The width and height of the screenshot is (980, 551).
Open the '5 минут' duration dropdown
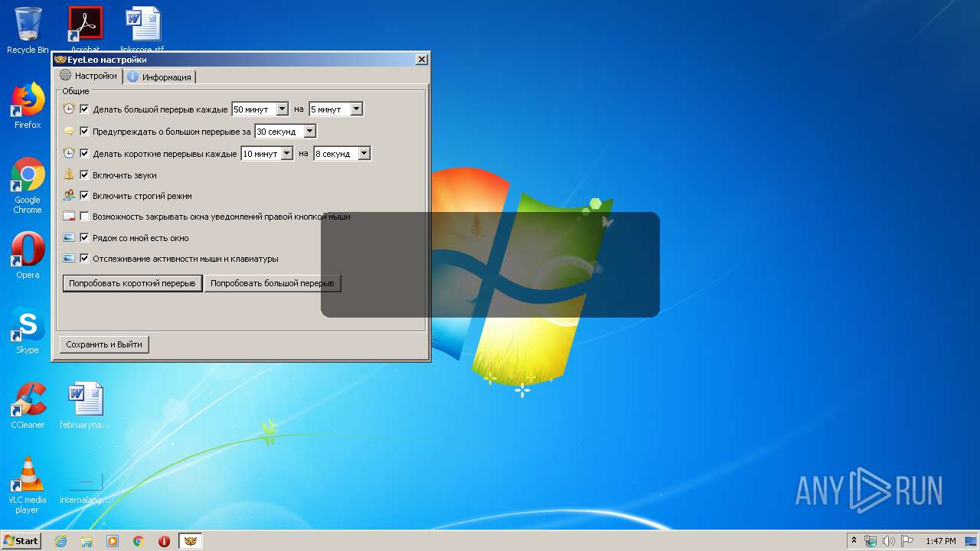pos(356,109)
